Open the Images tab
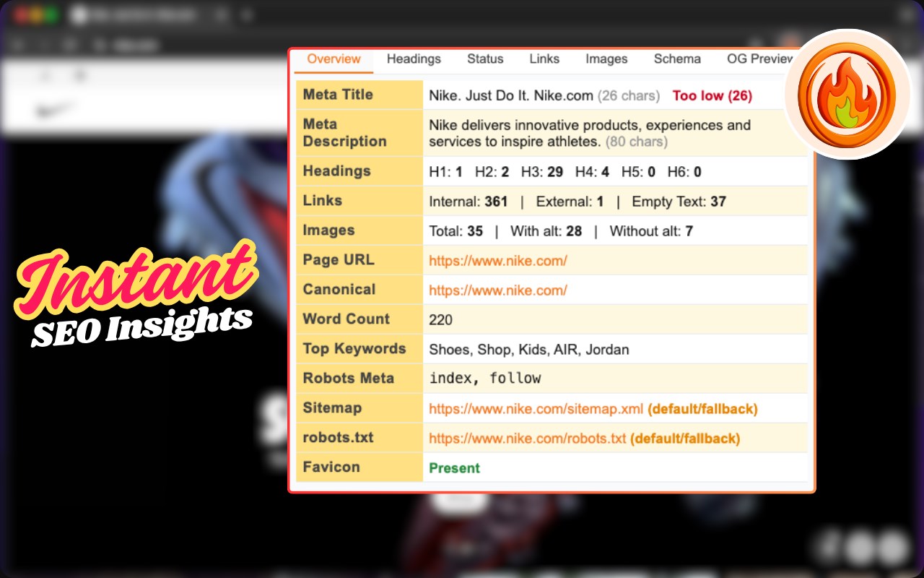The height and width of the screenshot is (578, 924). (606, 59)
